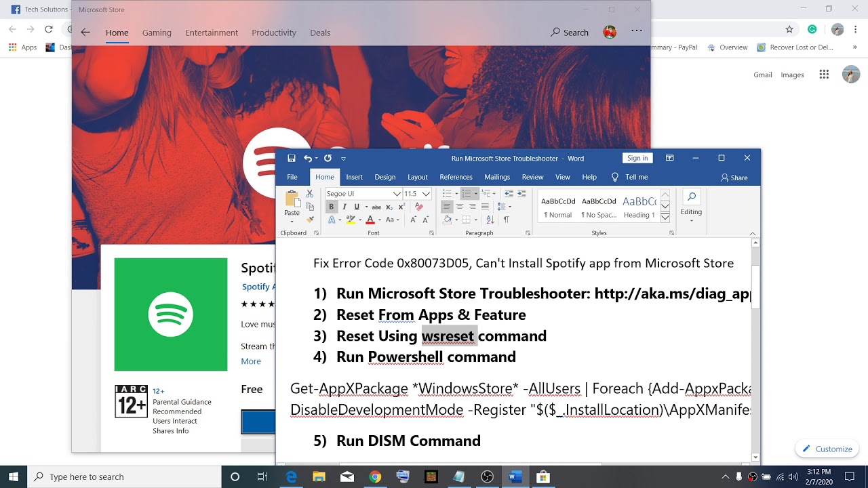This screenshot has width=868, height=488.
Task: Open the References tab in Word
Action: click(456, 177)
